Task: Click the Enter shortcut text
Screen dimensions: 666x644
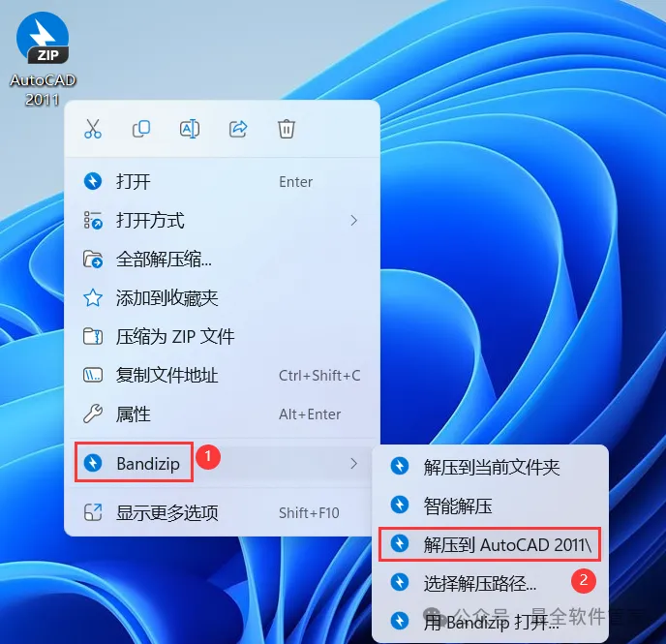Action: [295, 182]
